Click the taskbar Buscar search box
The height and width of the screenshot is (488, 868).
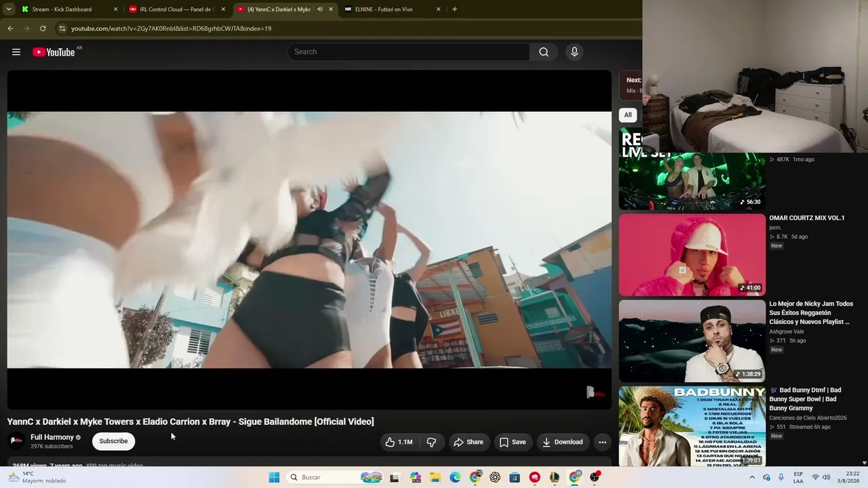coord(334,477)
